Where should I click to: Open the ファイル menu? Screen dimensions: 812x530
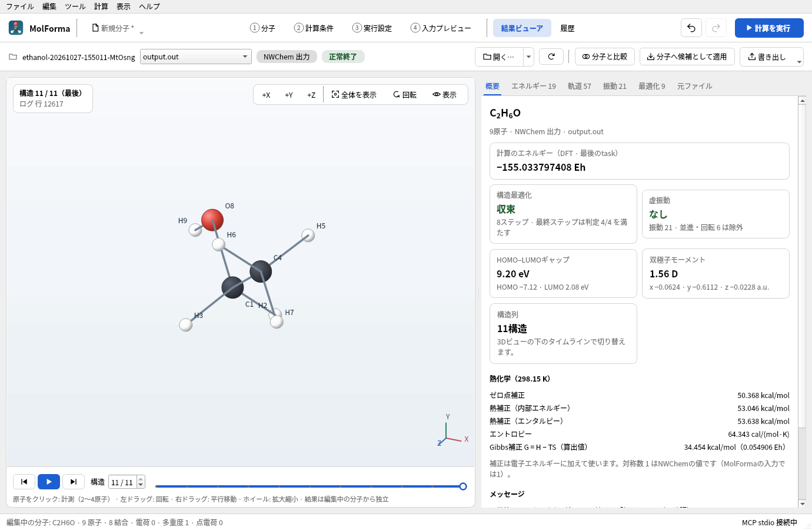click(20, 6)
